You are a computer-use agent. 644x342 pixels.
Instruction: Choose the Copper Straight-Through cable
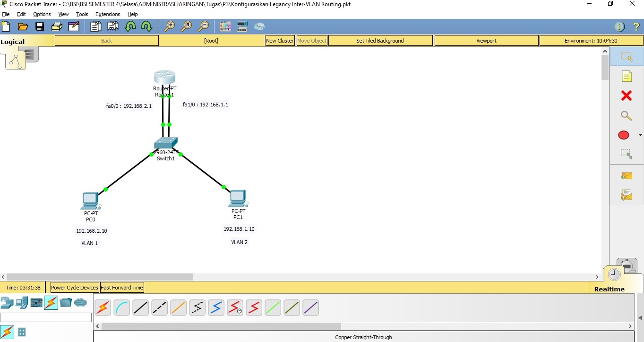coord(140,307)
